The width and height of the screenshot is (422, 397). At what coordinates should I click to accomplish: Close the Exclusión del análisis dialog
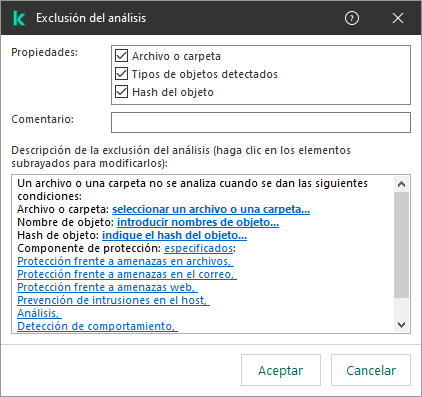398,18
